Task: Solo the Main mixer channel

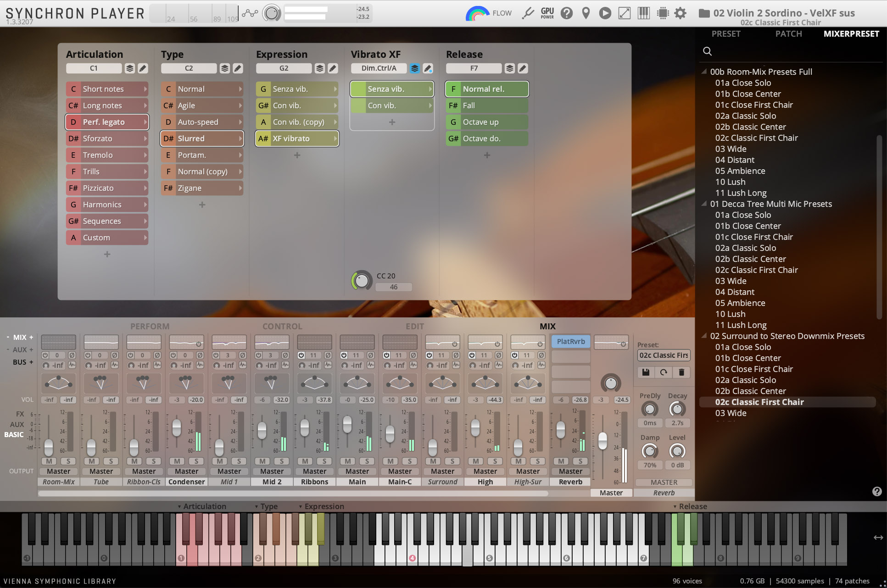Action: pos(367,461)
